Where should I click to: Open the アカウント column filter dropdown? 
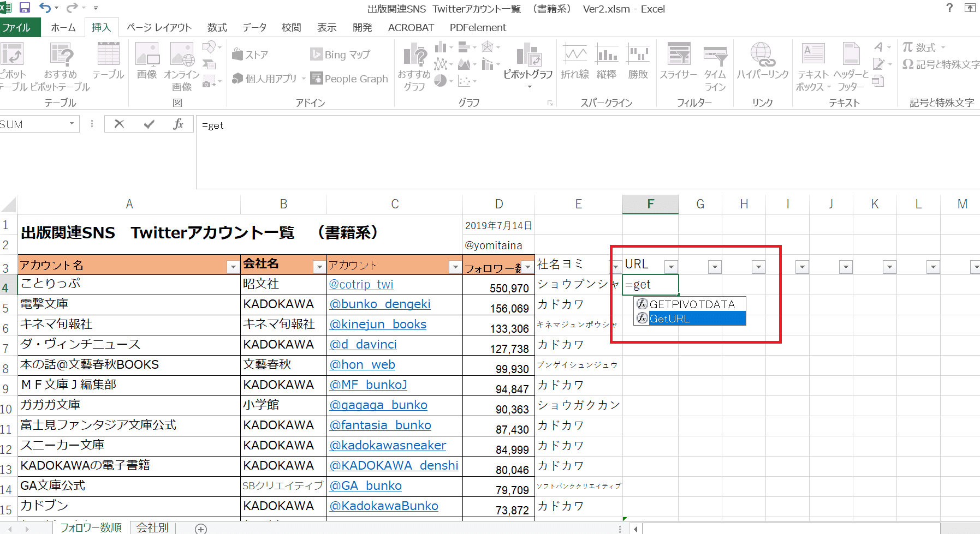click(455, 267)
